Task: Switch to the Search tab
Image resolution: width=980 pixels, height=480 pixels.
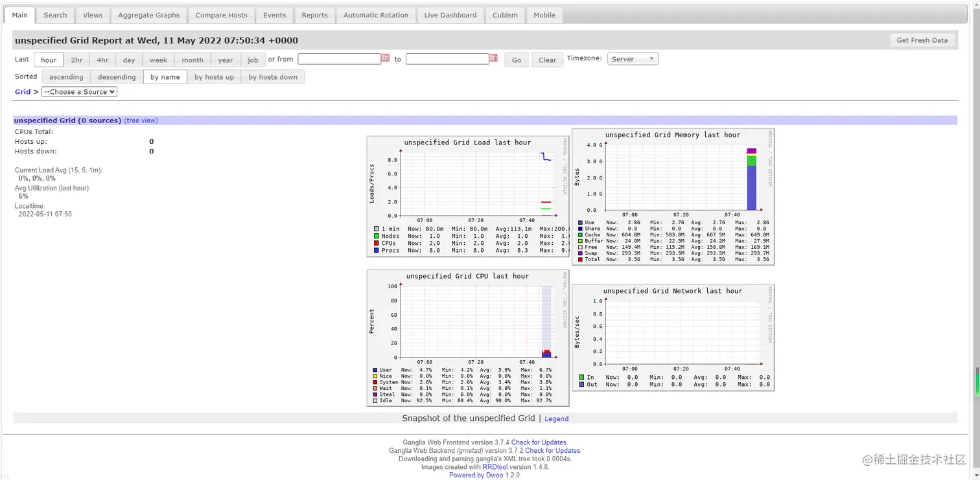Action: click(x=55, y=15)
